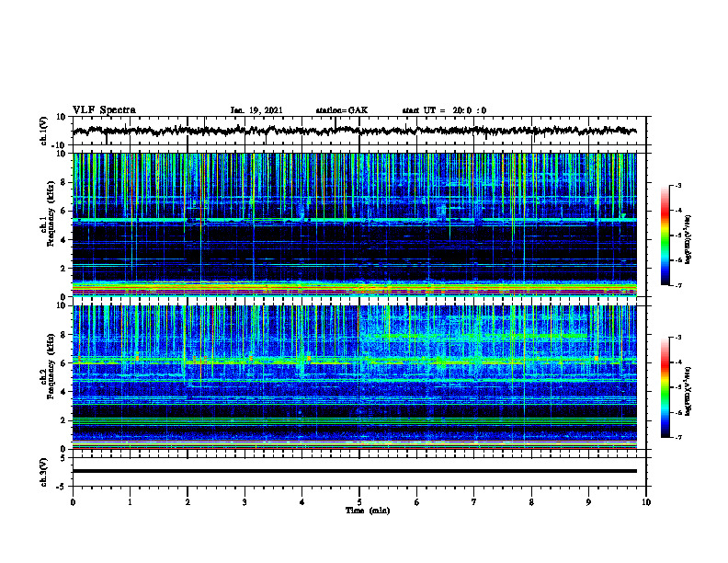Viewport: 728px width, 563px height.
Task: Click the "-3" label on ch.1 color bar
Action: point(678,185)
